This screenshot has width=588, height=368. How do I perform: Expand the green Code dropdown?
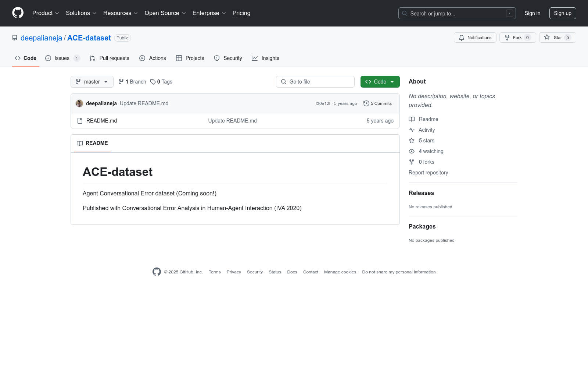tap(380, 82)
